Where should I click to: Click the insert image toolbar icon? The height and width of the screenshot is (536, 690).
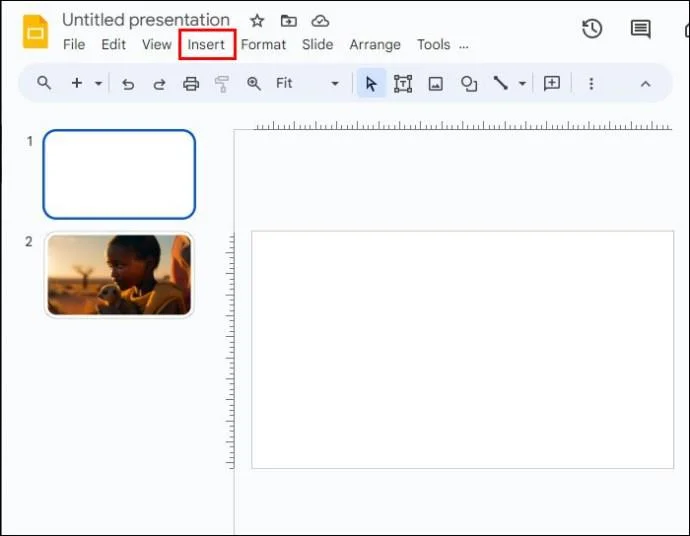[436, 84]
